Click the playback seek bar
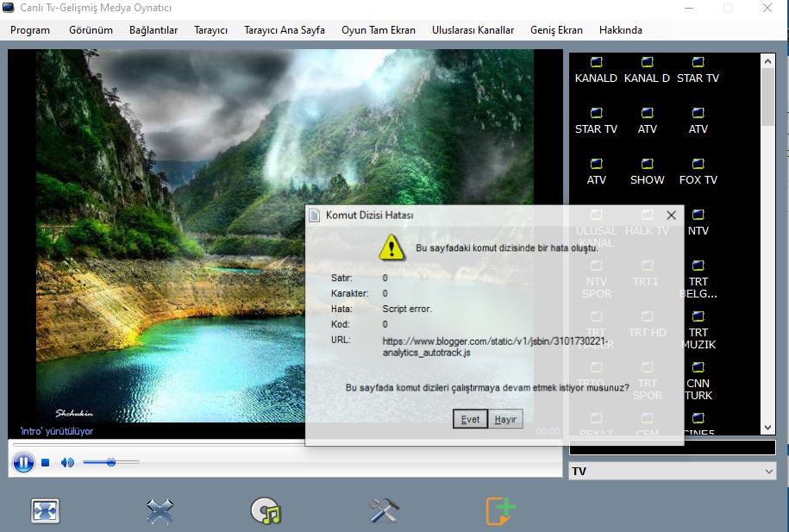Image resolution: width=789 pixels, height=532 pixels. point(287,445)
